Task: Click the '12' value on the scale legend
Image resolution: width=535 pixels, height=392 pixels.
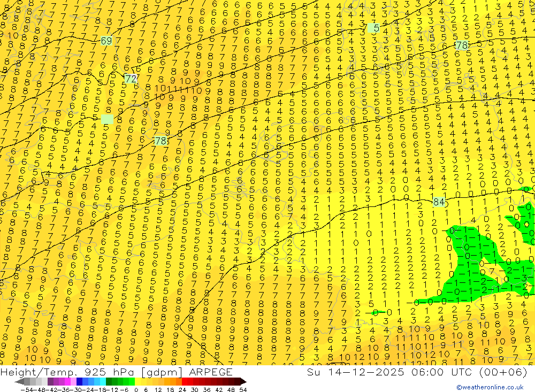Action: (158, 390)
